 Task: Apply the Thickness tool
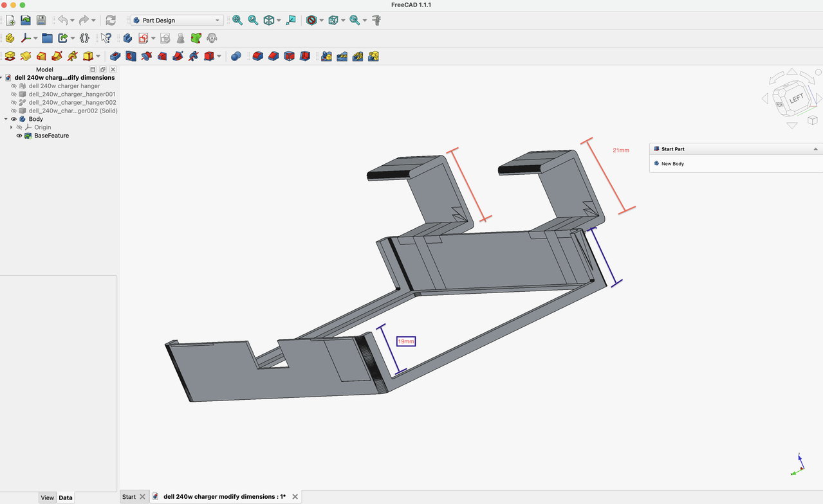coord(305,57)
